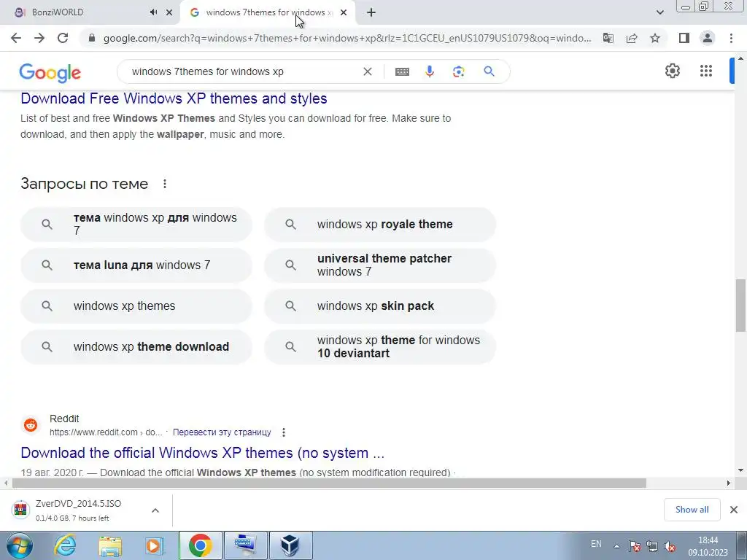Open the translate page icon in address bar

coord(608,38)
